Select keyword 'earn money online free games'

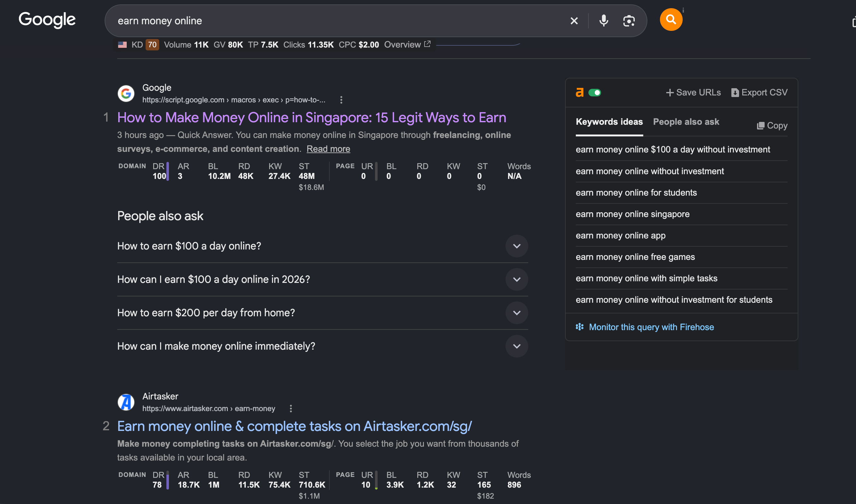(x=635, y=257)
